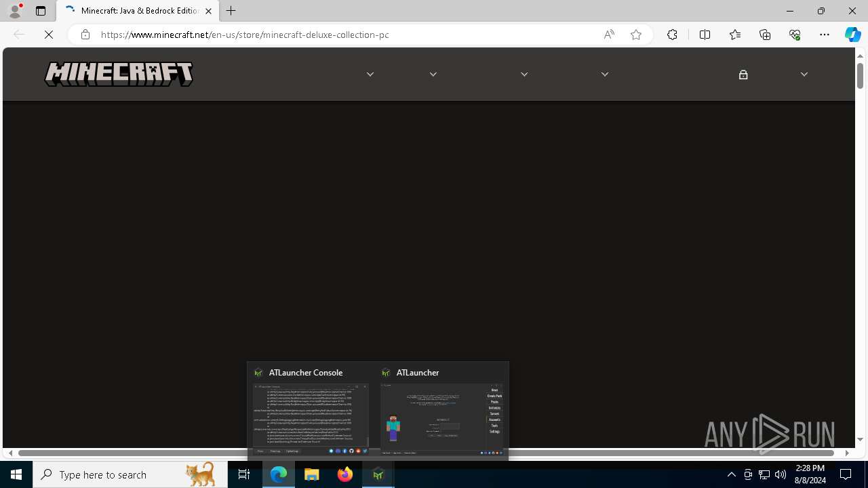868x488 pixels.
Task: View site information lock icon
Action: pyautogui.click(x=85, y=35)
